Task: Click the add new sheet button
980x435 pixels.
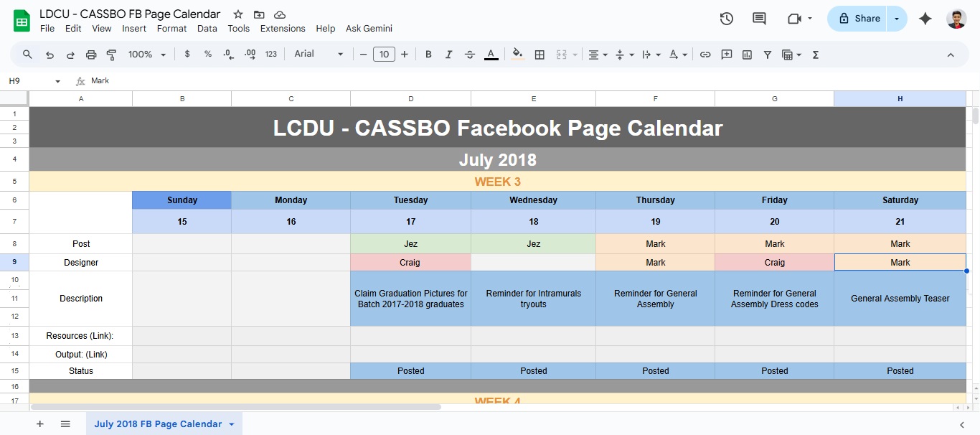Action: 40,424
